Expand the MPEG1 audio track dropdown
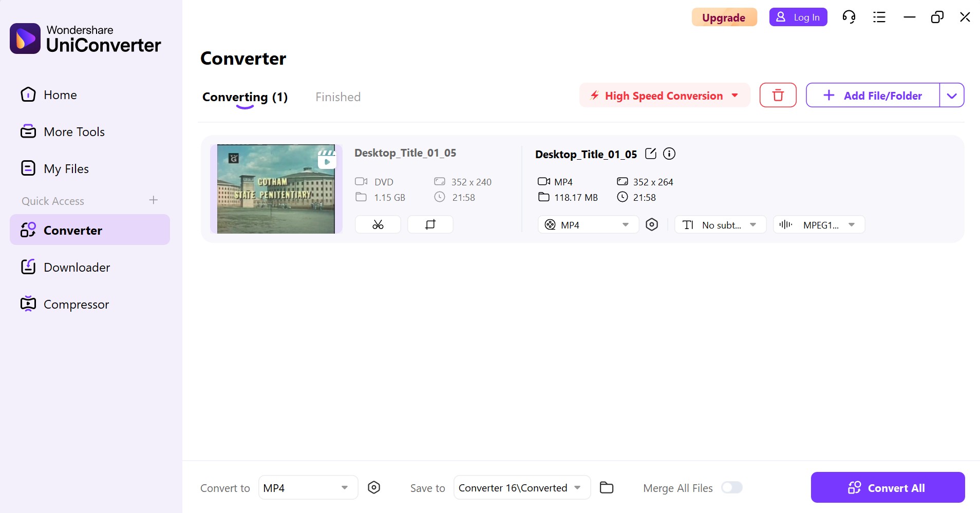Image resolution: width=980 pixels, height=513 pixels. pos(819,224)
